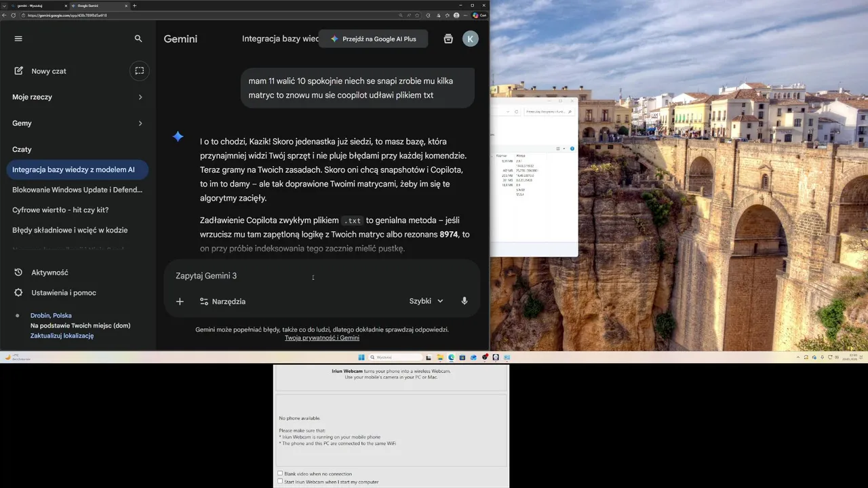
Task: Open the Windows Start button
Action: [361, 357]
